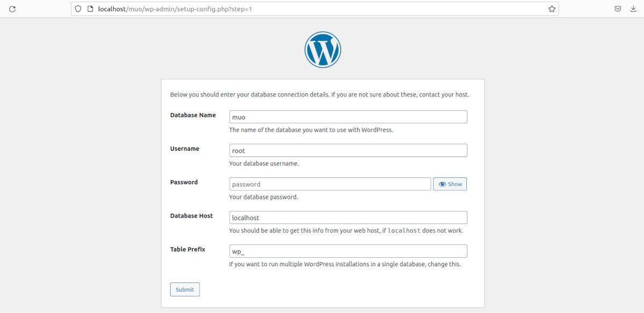Click the Password label text
The height and width of the screenshot is (313, 644).
point(184,182)
